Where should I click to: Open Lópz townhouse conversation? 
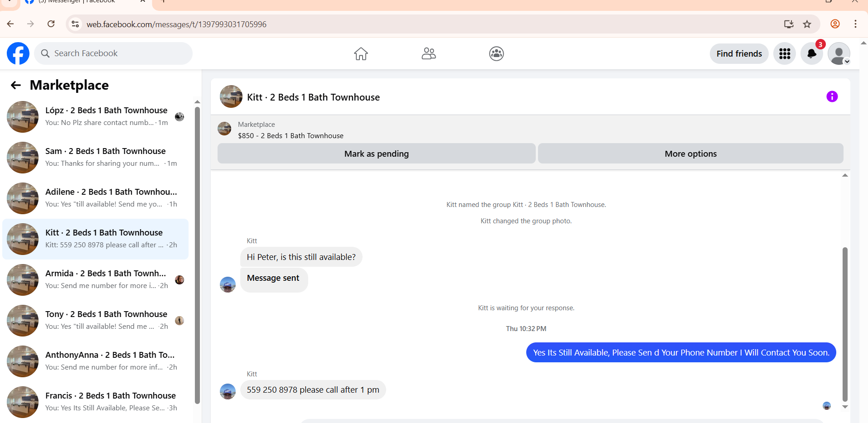coord(96,117)
